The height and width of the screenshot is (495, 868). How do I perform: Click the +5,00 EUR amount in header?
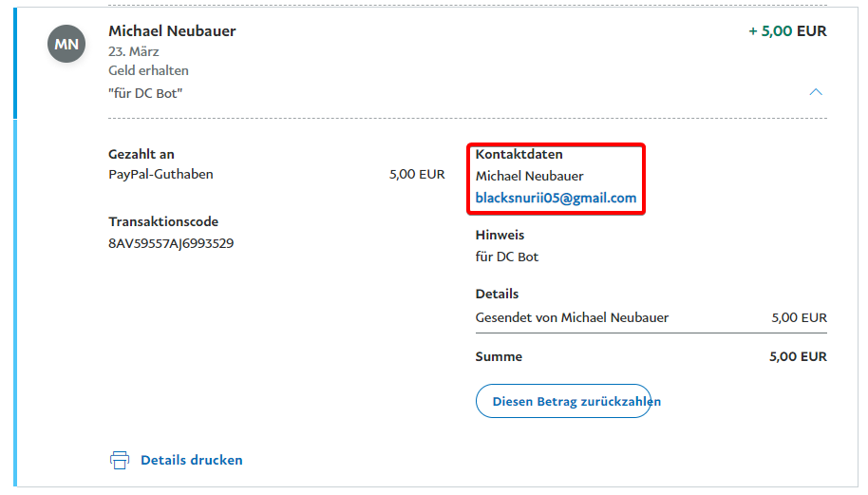786,31
